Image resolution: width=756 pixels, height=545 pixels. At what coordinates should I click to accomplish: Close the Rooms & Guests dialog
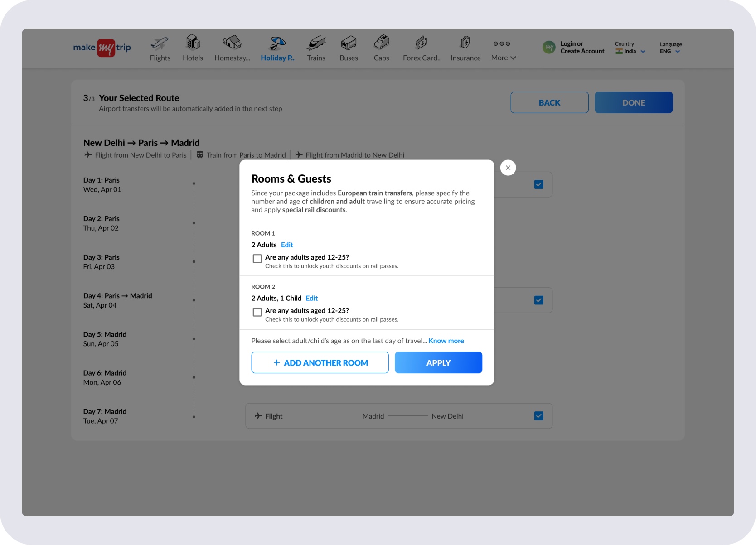(x=508, y=168)
